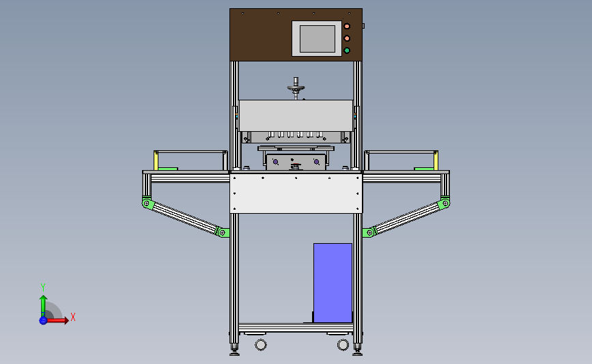This screenshot has height=364, width=592.
Task: Select the touchscreen display on the control cabinet
Action: click(317, 39)
